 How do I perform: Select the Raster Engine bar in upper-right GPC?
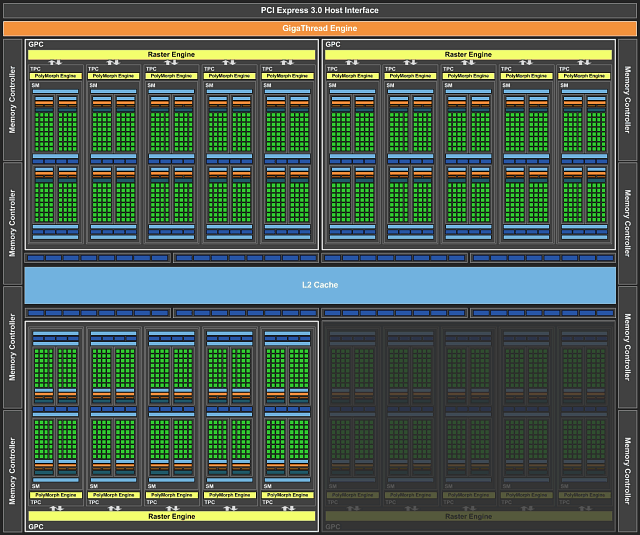pos(468,54)
